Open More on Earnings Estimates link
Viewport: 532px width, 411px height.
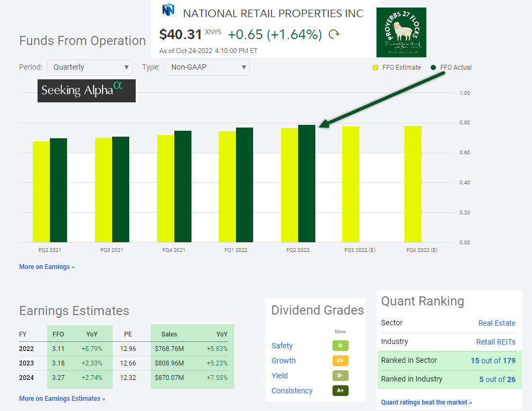pyautogui.click(x=62, y=399)
